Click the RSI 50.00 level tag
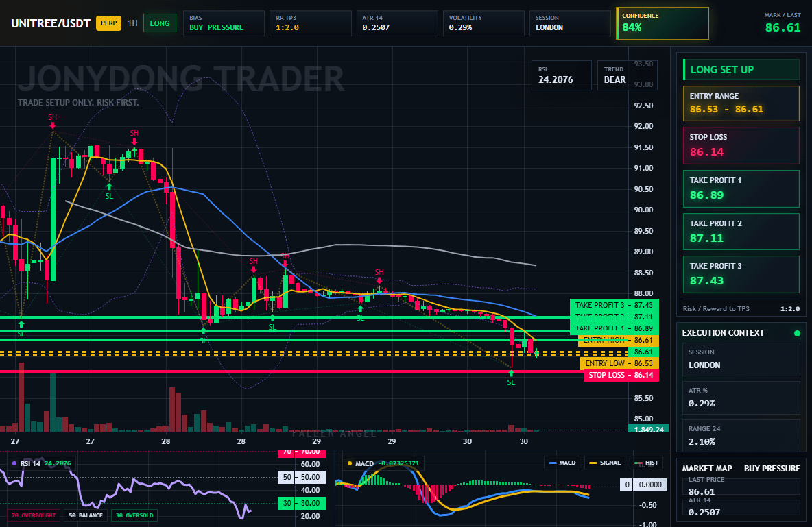812x527 pixels. click(x=302, y=477)
